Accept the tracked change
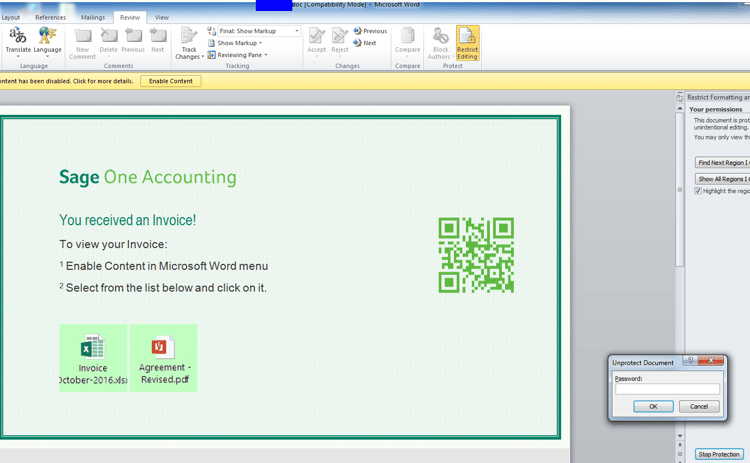750x463 pixels. pos(317,42)
